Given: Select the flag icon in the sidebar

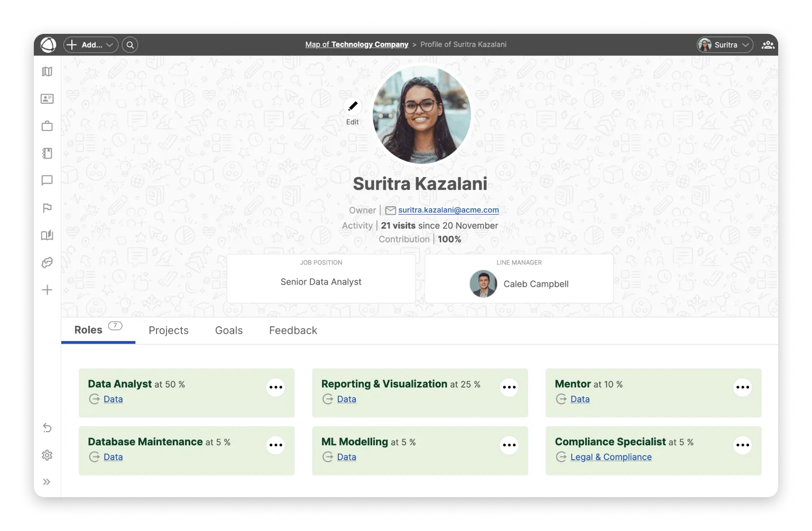Looking at the screenshot, I should (x=47, y=208).
